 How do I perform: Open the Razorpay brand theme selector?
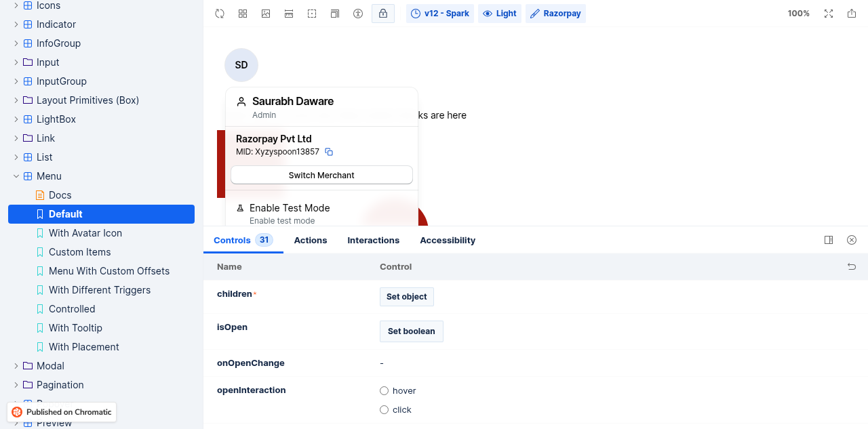point(555,14)
